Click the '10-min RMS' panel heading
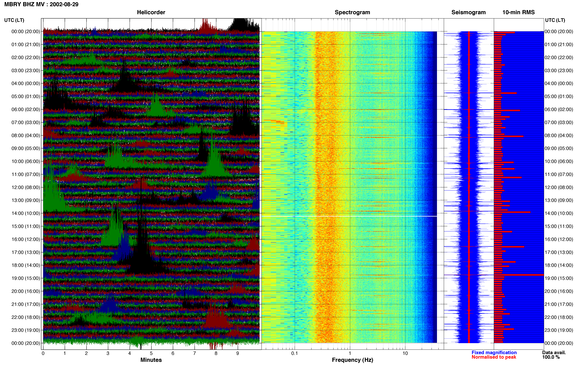588x368 pixels. point(518,12)
